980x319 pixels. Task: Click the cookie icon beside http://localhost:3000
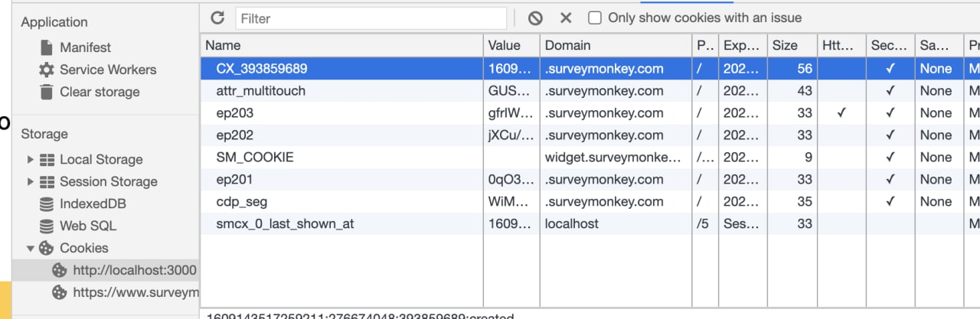coord(60,270)
